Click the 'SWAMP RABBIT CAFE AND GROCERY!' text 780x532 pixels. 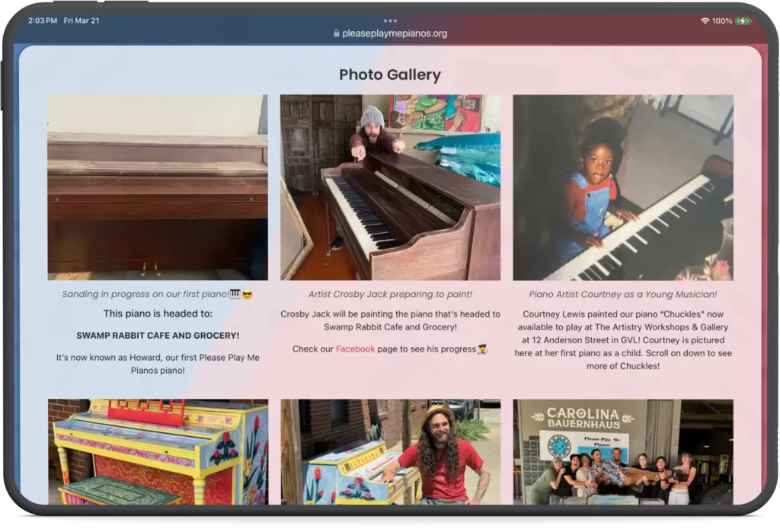158,334
